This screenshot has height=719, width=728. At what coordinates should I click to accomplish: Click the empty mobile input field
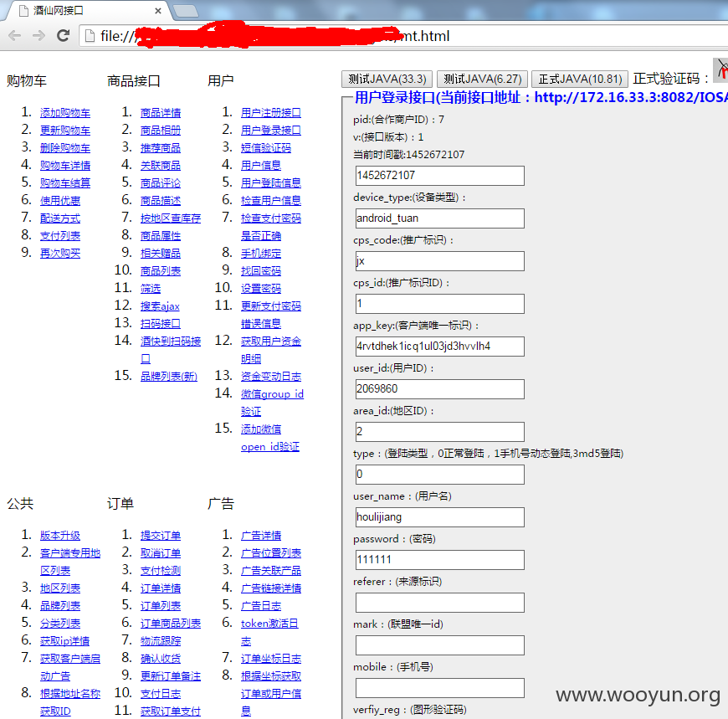pyautogui.click(x=440, y=688)
